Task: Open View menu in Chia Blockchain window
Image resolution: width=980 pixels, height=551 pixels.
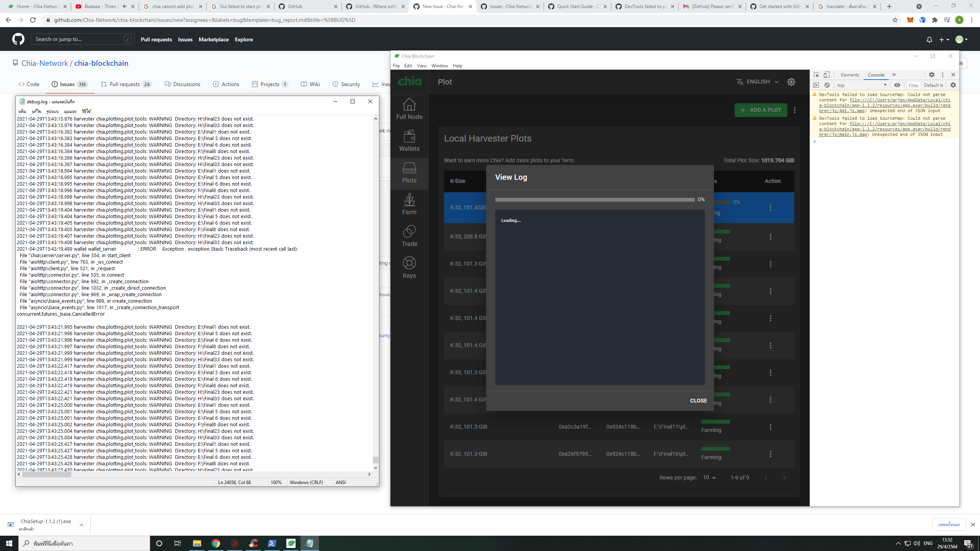Action: (421, 66)
